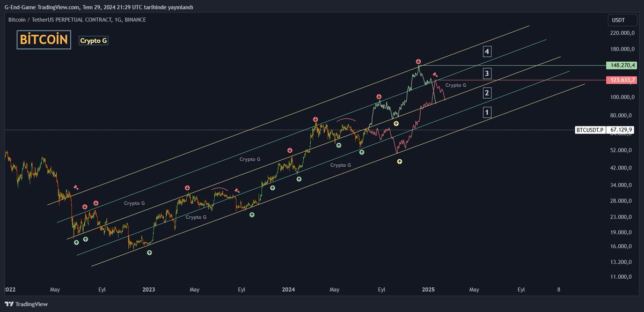The width and height of the screenshot is (644, 312).
Task: Click the 100.000,0 price axis value
Action: [x=623, y=97]
